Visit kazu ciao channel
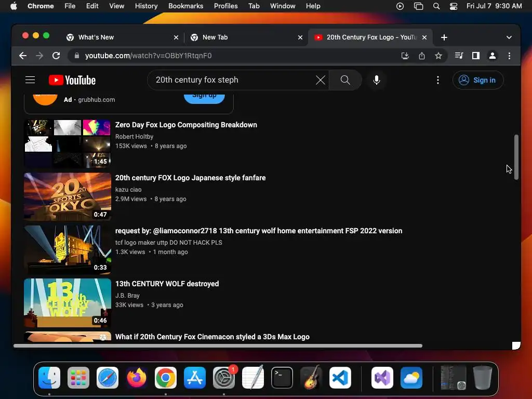Viewport: 532px width, 399px height. coord(128,189)
